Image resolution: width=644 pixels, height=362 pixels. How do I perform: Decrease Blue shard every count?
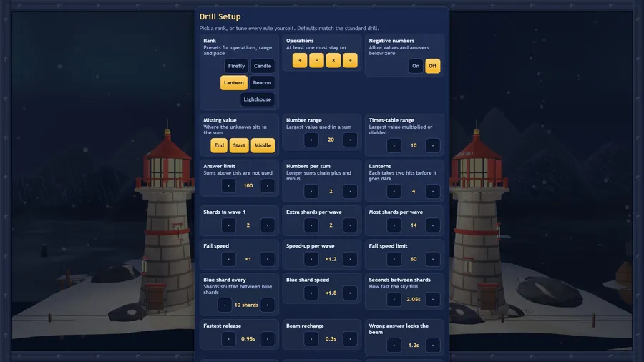(x=224, y=305)
